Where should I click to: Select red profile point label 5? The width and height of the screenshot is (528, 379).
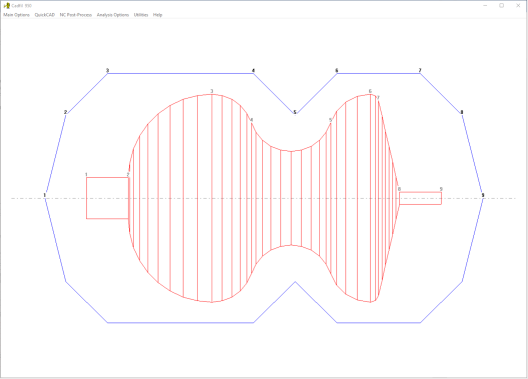tap(330, 120)
